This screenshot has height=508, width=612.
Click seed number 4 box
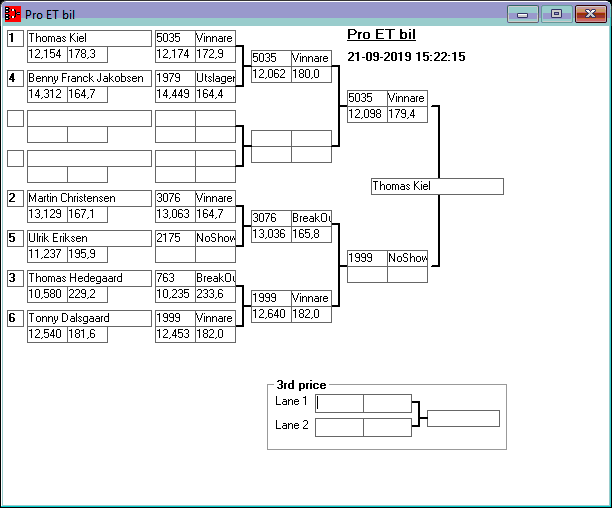(15, 78)
